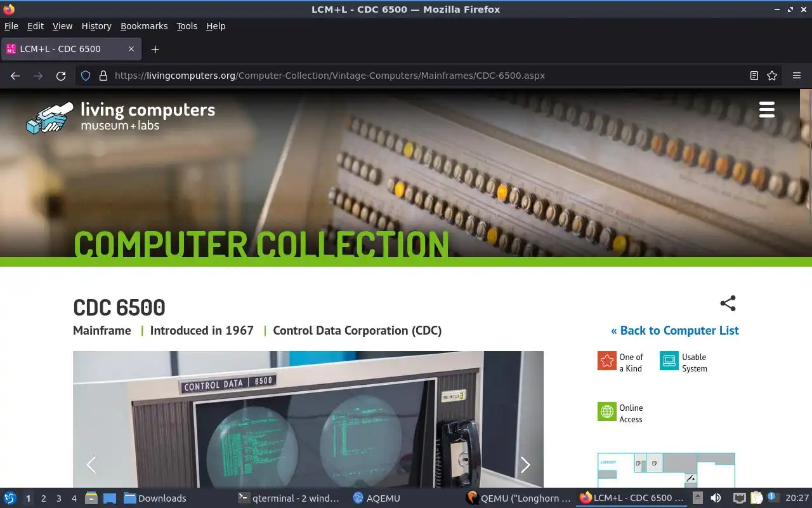Click the Control Data Corporation (CDC) text
The height and width of the screenshot is (508, 812).
click(357, 330)
